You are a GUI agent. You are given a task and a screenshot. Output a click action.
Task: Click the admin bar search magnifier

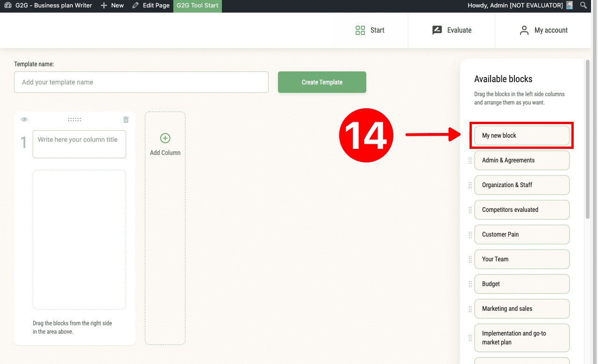point(584,6)
